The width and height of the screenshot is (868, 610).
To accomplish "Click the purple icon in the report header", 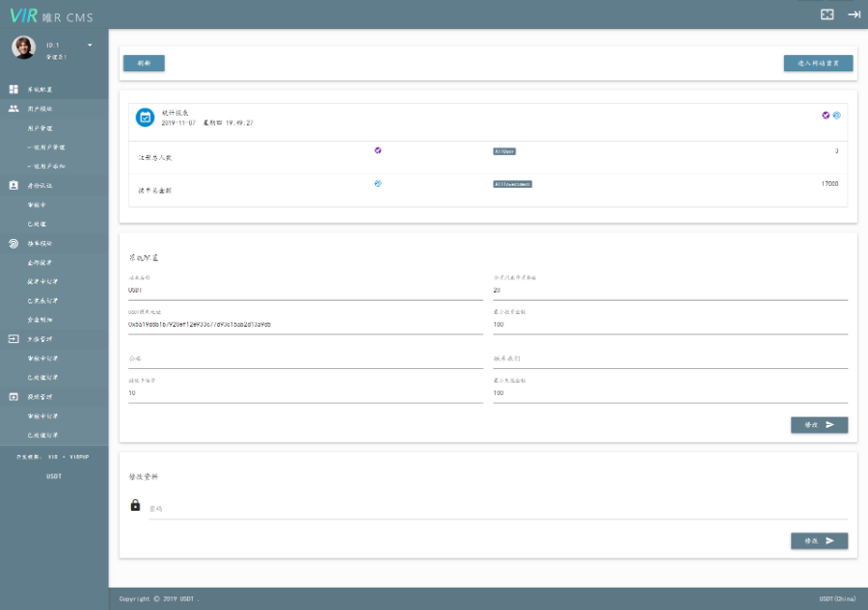I will click(x=826, y=115).
